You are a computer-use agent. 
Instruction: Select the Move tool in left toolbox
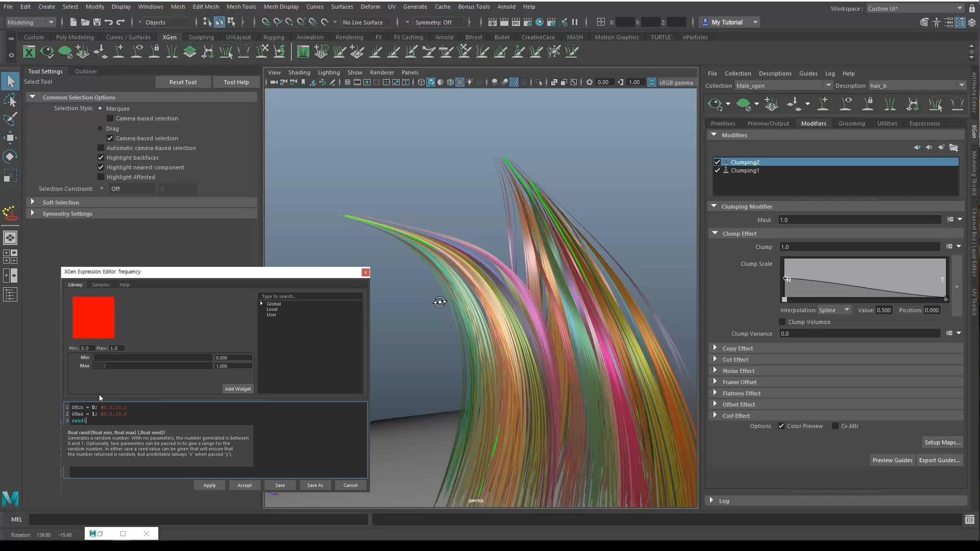click(10, 138)
